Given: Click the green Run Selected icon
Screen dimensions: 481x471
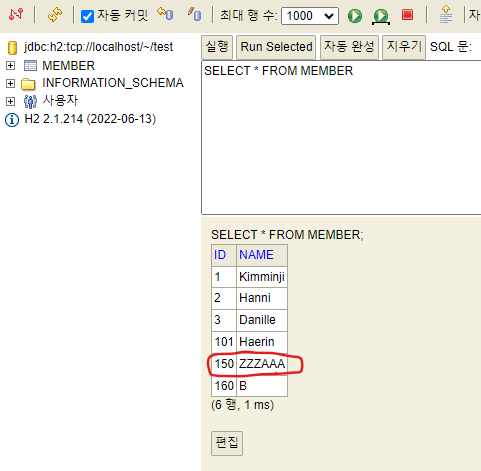Looking at the screenshot, I should pyautogui.click(x=381, y=16).
